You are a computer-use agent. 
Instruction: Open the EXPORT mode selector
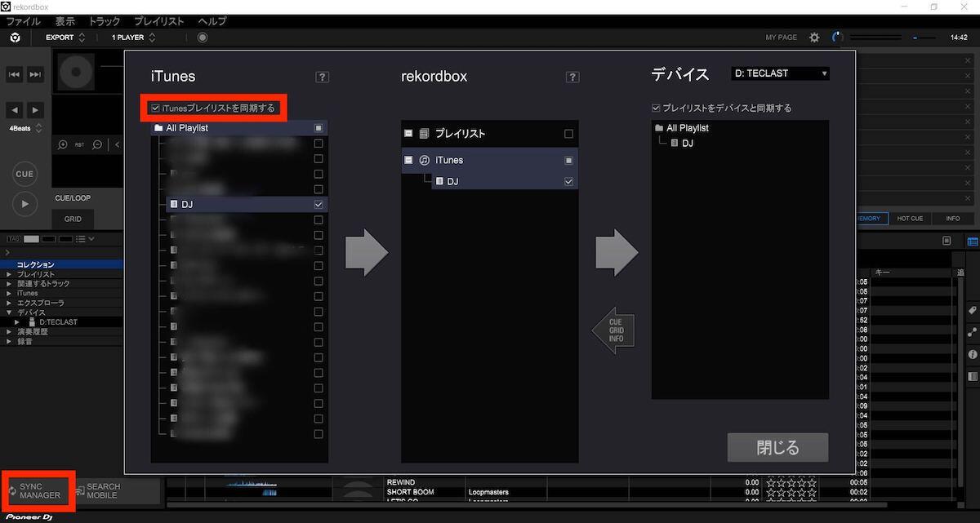tap(65, 38)
